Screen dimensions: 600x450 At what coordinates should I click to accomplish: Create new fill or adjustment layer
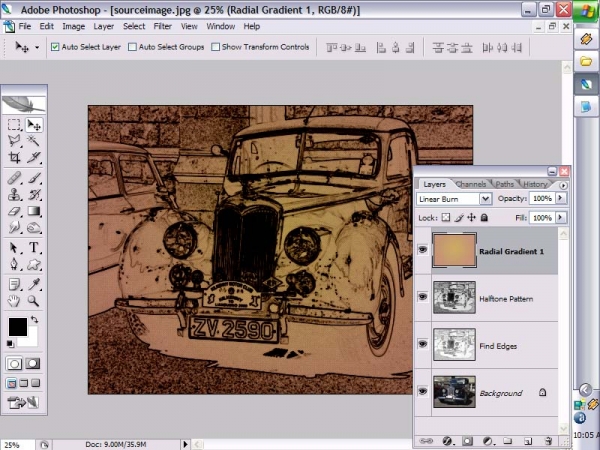pyautogui.click(x=488, y=441)
